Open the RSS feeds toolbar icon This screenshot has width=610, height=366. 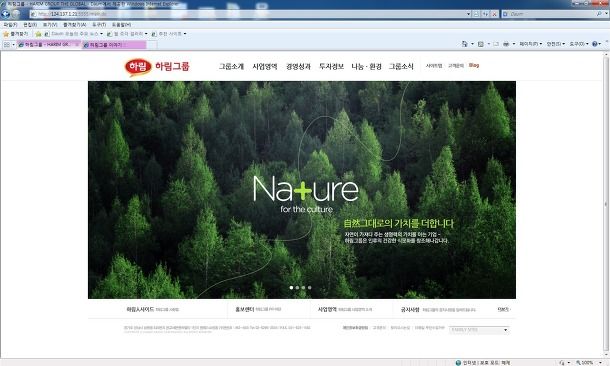tap(481, 44)
